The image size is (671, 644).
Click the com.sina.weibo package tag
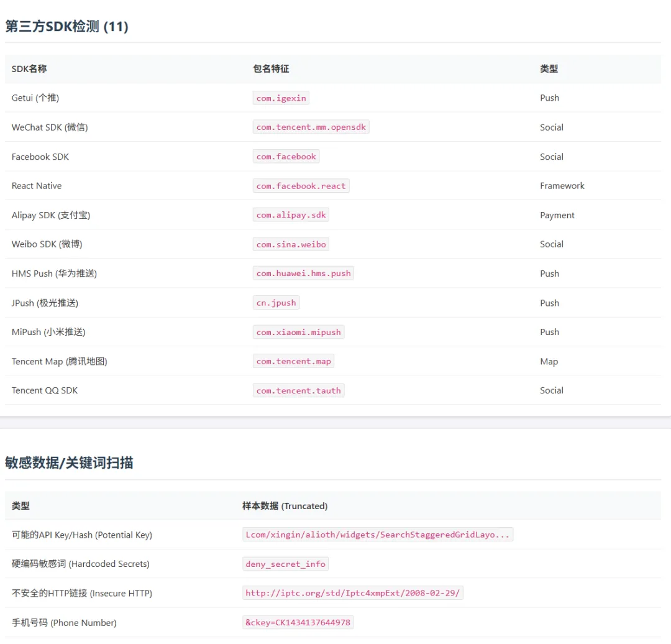291,244
